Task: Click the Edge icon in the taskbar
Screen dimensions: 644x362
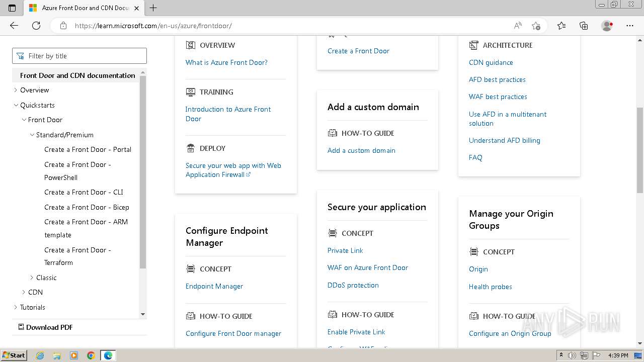Action: tap(108, 355)
